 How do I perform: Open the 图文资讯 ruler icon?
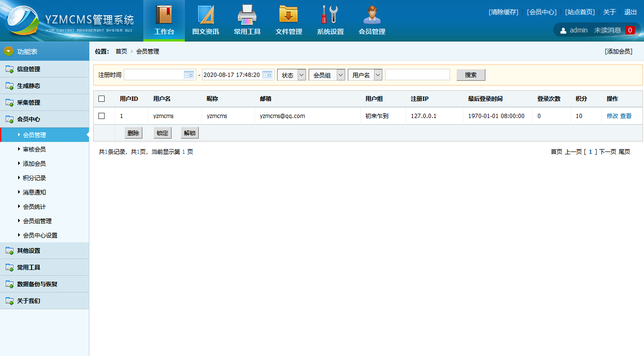[205, 15]
